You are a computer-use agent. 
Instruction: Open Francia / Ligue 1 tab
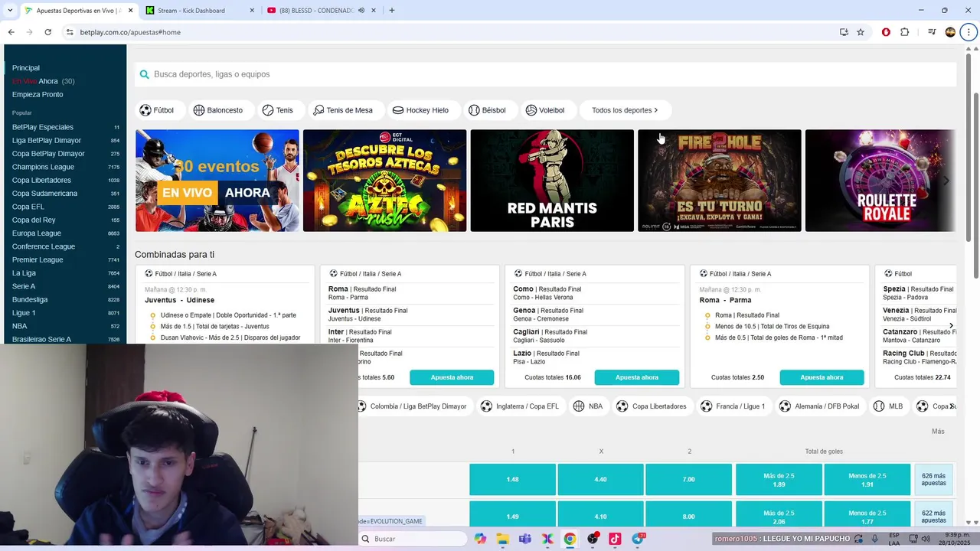[733, 406]
